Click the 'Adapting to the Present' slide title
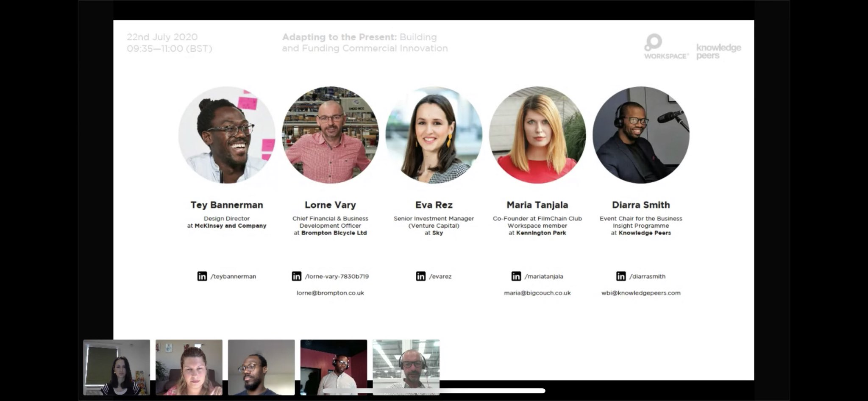868x401 pixels. click(x=339, y=37)
